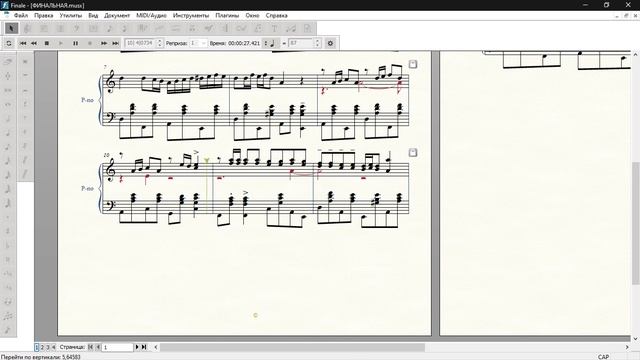Image resolution: width=640 pixels, height=360 pixels.
Task: Click the measure counter stepper arrows
Action: tap(160, 43)
